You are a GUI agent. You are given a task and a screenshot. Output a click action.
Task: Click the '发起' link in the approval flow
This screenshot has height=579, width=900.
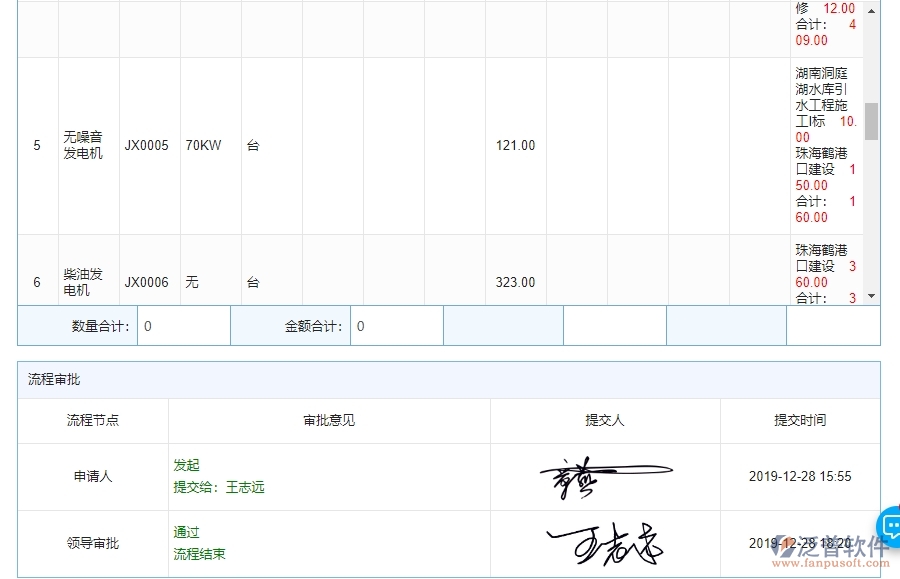coord(185,464)
